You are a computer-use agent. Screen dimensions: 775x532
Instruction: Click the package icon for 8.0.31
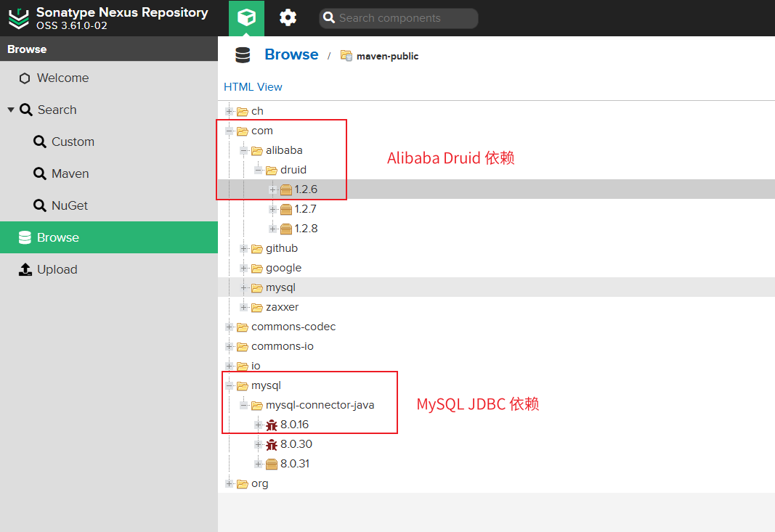(x=272, y=464)
